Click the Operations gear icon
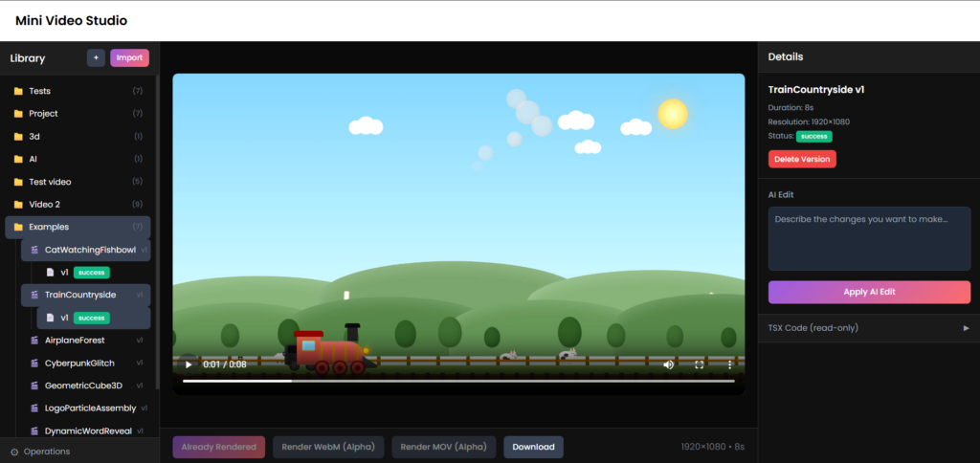Viewport: 980px width, 463px height. click(14, 452)
